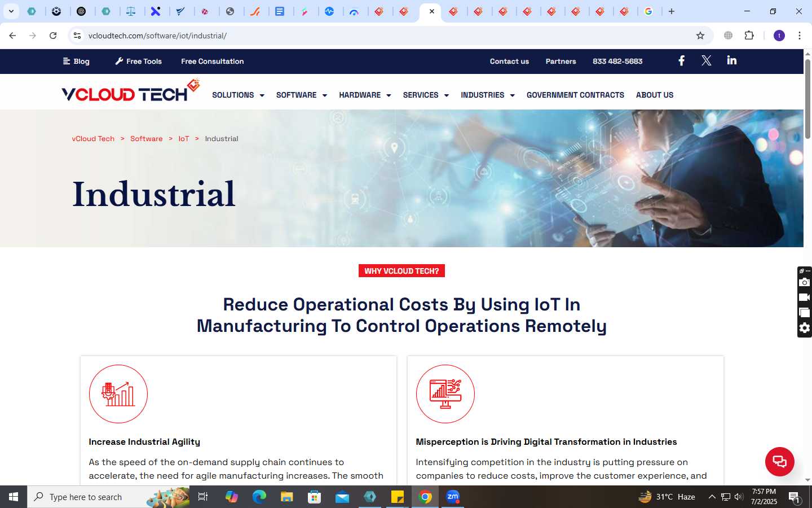Screen dimensions: 812x508
Task: Open the weather widget 31°C Haze
Action: pos(667,497)
